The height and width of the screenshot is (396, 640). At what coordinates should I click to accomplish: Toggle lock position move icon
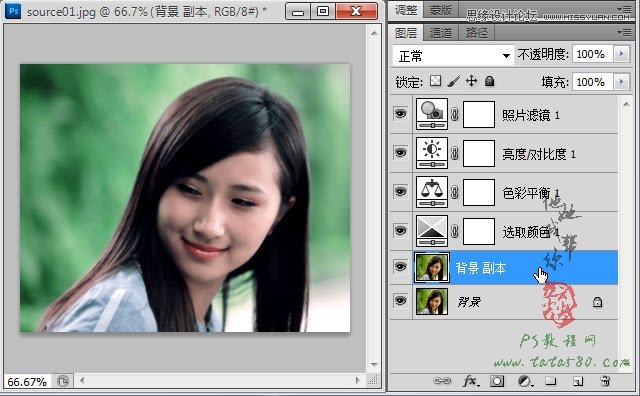tap(471, 81)
